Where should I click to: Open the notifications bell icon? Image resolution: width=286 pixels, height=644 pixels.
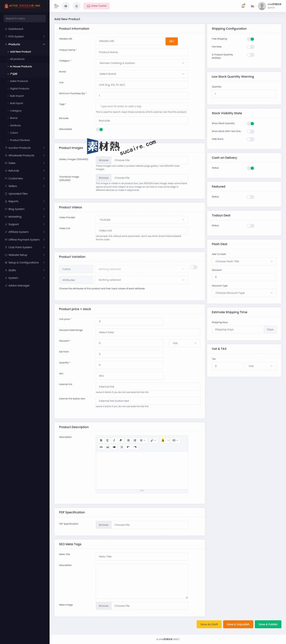(x=243, y=6)
